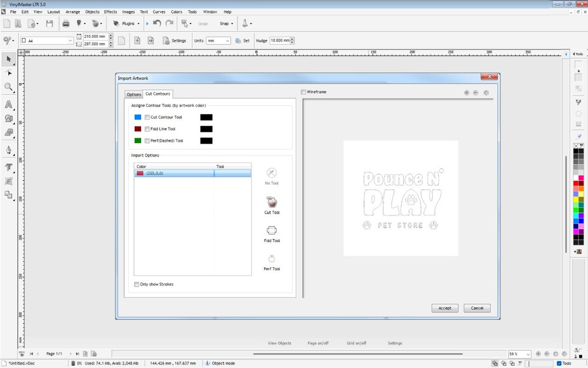Viewport: 588px width, 368px height.
Task: Click the Save icon on the toolbar
Action: point(50,23)
